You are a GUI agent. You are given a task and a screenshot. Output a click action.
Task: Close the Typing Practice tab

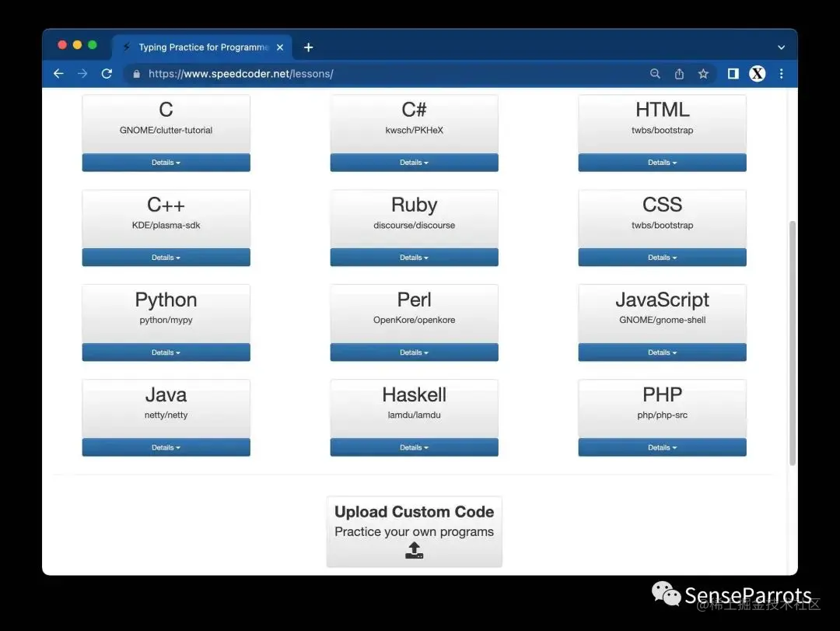(x=280, y=47)
